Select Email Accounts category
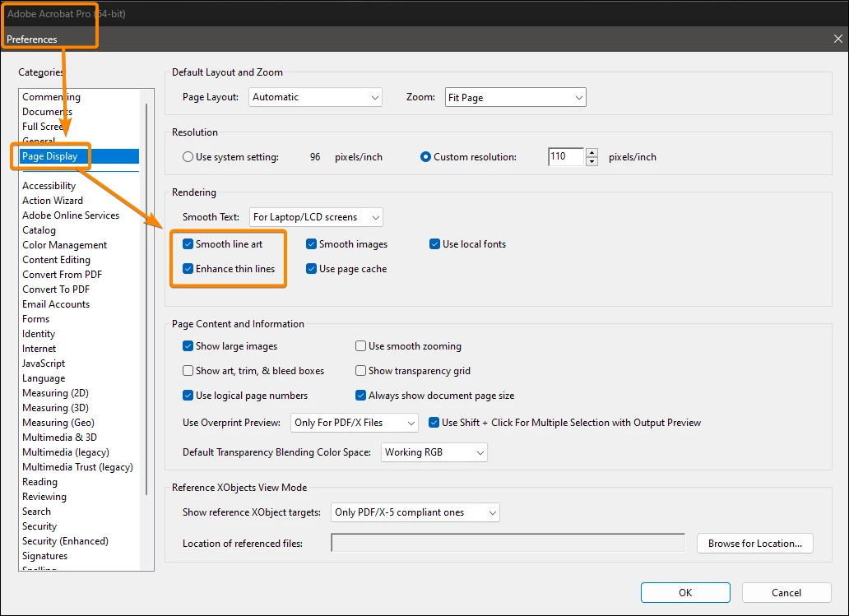Screen dimensions: 849x616 pyautogui.click(x=56, y=304)
